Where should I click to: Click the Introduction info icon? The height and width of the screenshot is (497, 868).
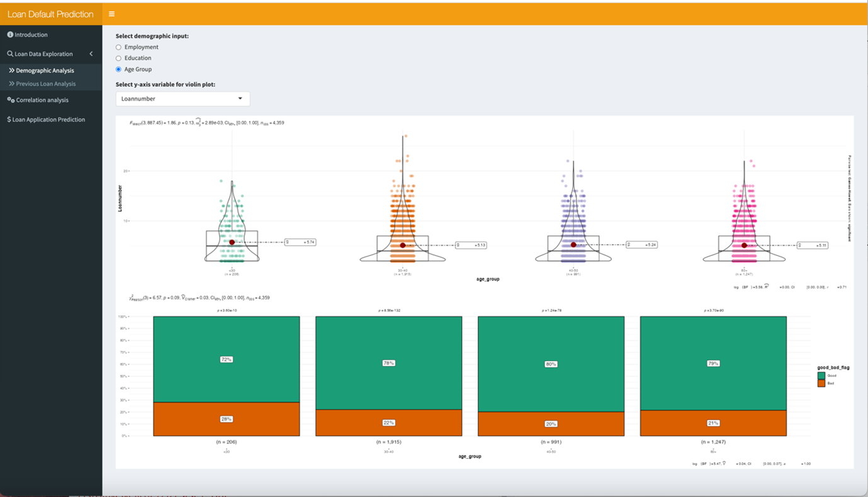10,35
